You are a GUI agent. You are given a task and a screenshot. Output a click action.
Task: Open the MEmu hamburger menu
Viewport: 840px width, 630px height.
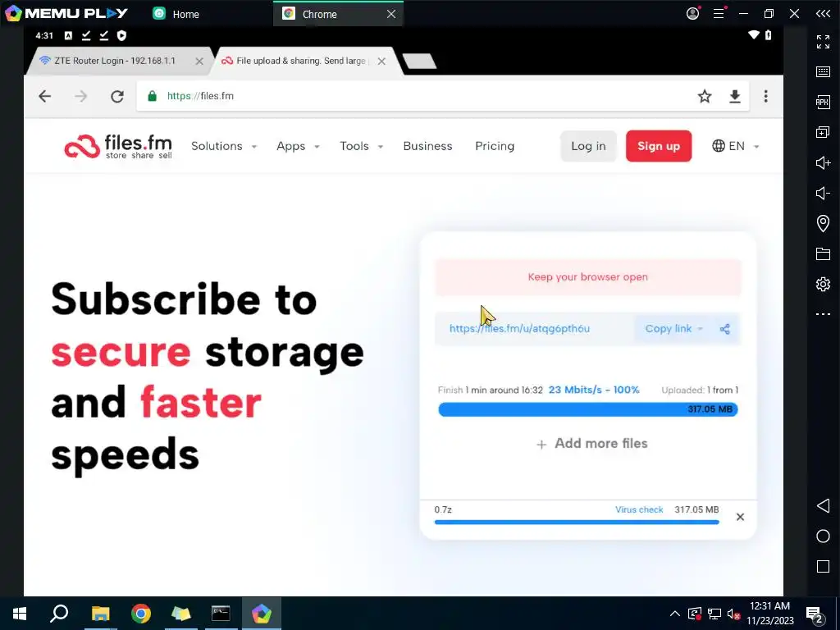tap(719, 13)
